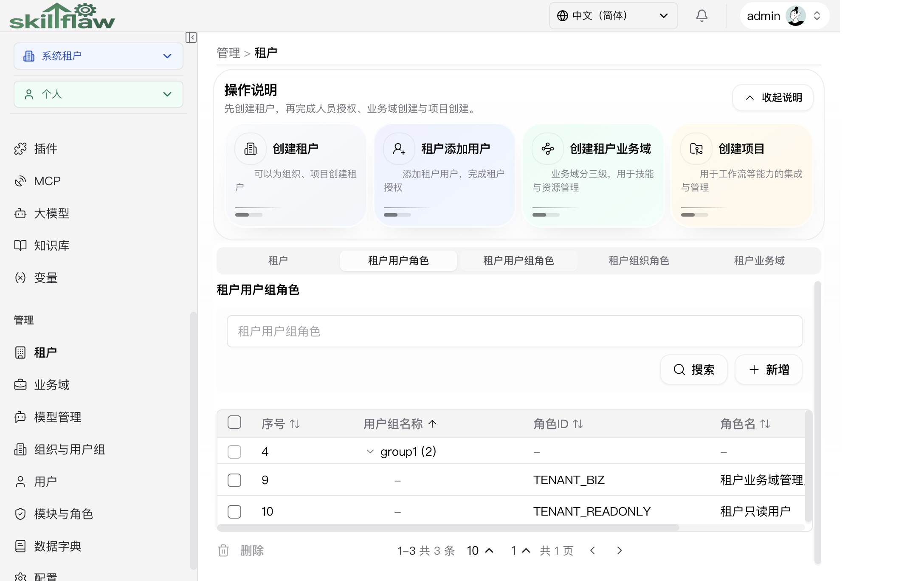Sort by 角色ID column arrows
This screenshot has height=581, width=924.
tap(578, 424)
